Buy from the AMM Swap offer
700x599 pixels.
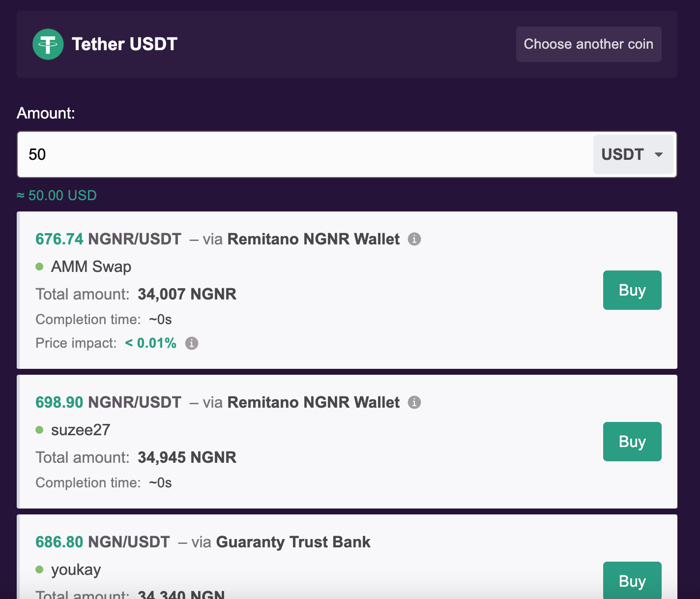[x=632, y=290]
